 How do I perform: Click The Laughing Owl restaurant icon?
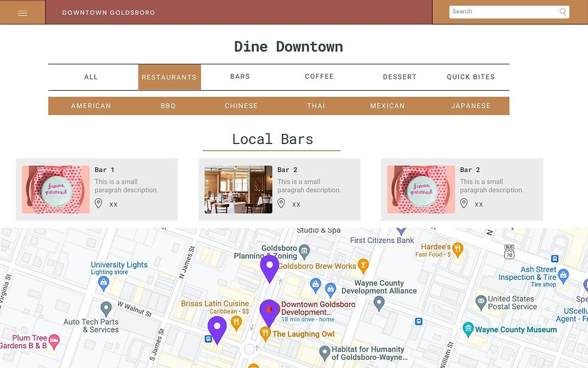[x=265, y=334]
